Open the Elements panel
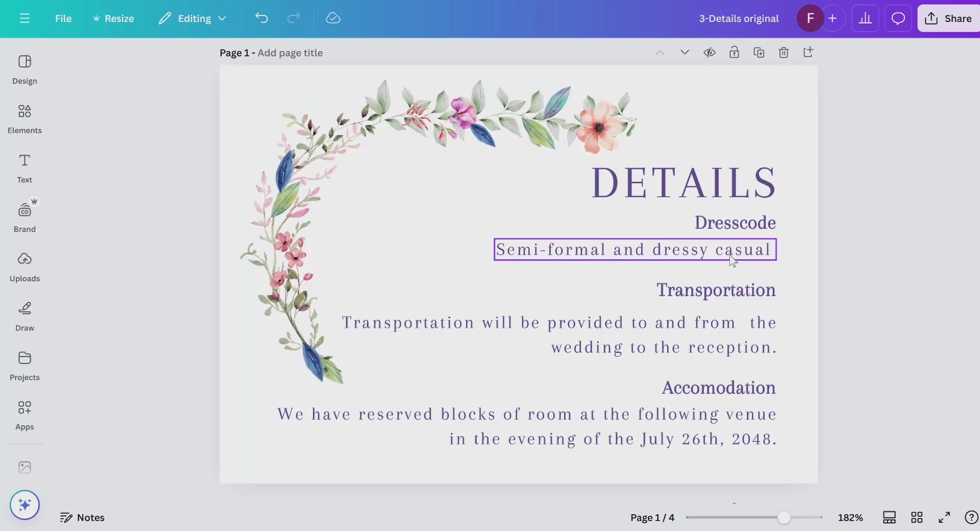Screen dimensions: 980x531 pos(24,119)
